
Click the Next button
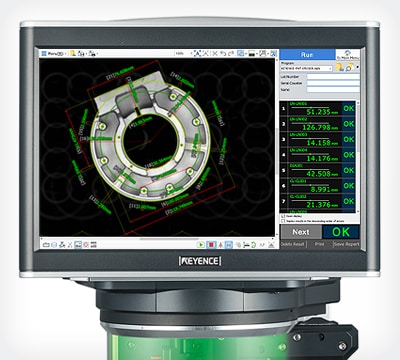point(301,232)
